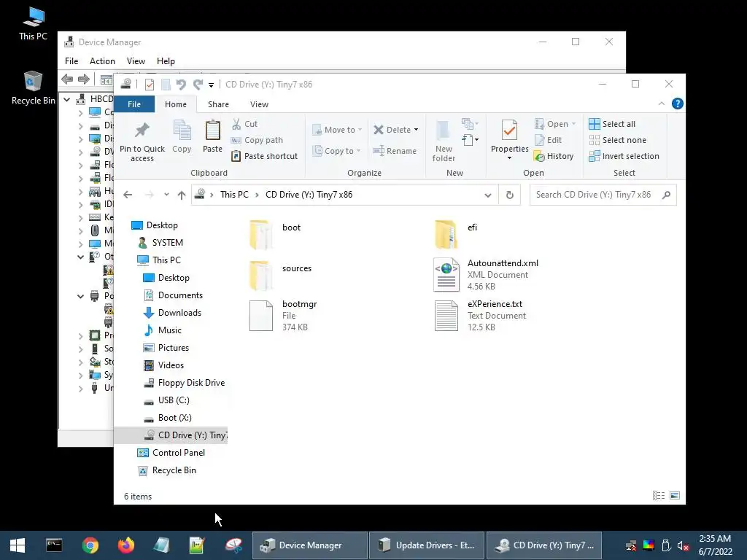Screen dimensions: 747x560
Task: Click Properties icon in Quick Access Toolbar
Action: pyautogui.click(x=150, y=85)
